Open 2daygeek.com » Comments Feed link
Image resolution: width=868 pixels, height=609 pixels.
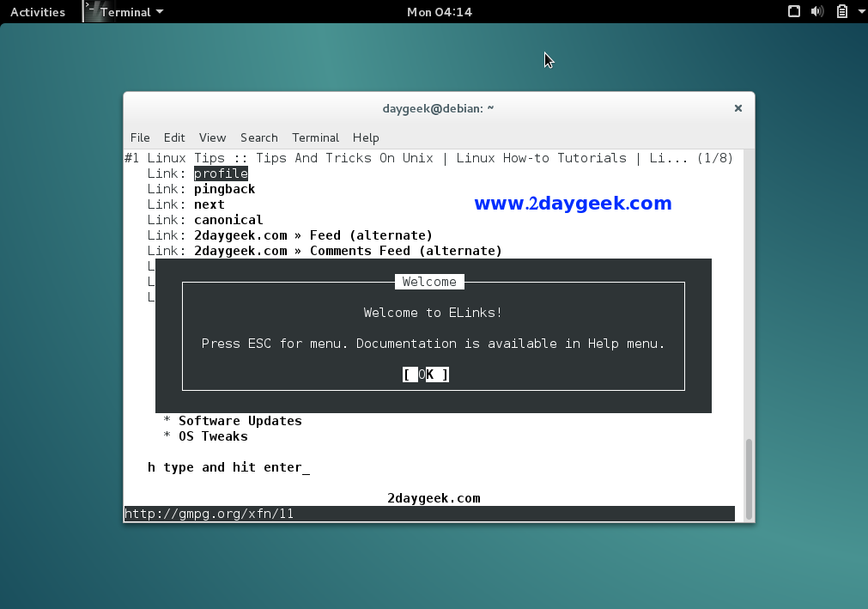coord(349,251)
